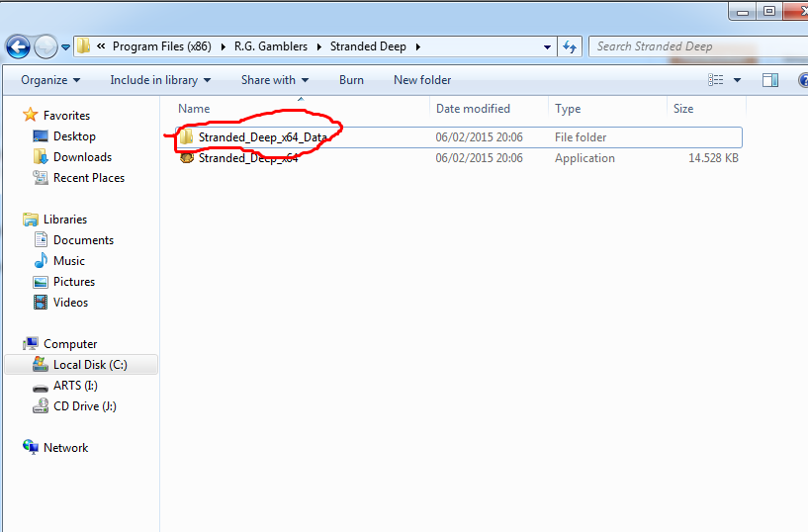
Task: Click the New folder button
Action: click(422, 80)
